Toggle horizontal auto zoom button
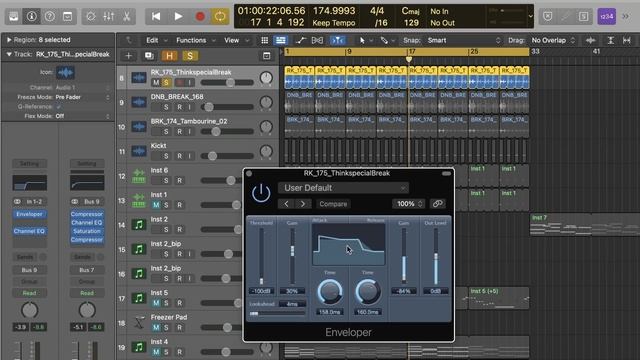Screen dimensions: 640x360 pyautogui.click(x=627, y=40)
